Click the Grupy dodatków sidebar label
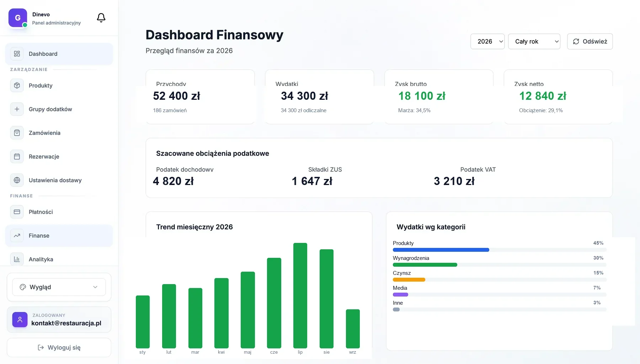The width and height of the screenshot is (640, 364). pos(50,109)
